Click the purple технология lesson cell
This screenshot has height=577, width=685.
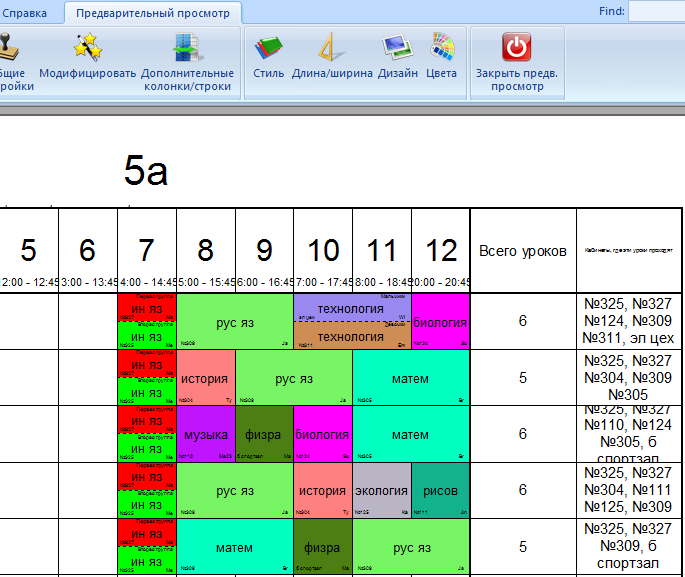coord(351,308)
